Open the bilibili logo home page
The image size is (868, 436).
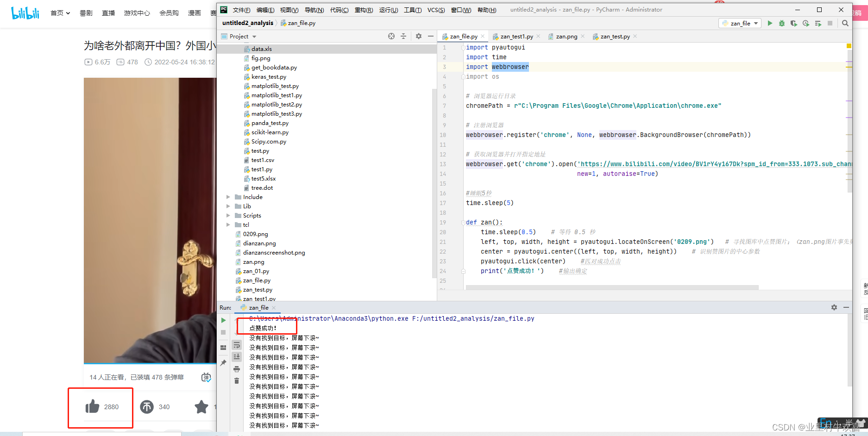pos(25,13)
